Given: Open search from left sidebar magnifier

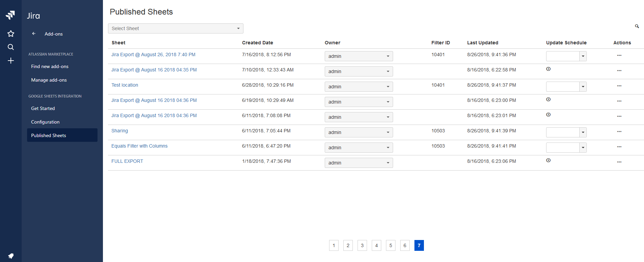Looking at the screenshot, I should [11, 47].
